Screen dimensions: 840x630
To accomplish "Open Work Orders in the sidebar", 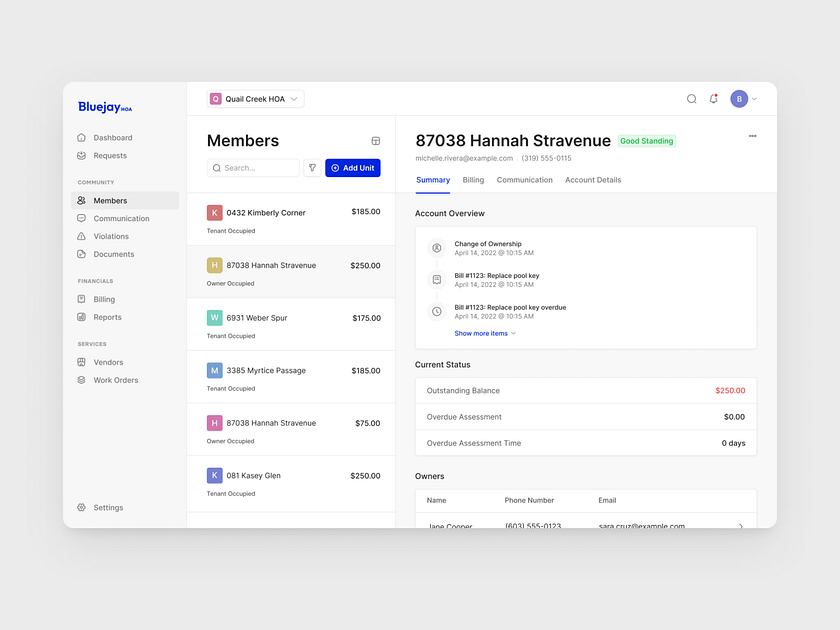I will coord(115,380).
